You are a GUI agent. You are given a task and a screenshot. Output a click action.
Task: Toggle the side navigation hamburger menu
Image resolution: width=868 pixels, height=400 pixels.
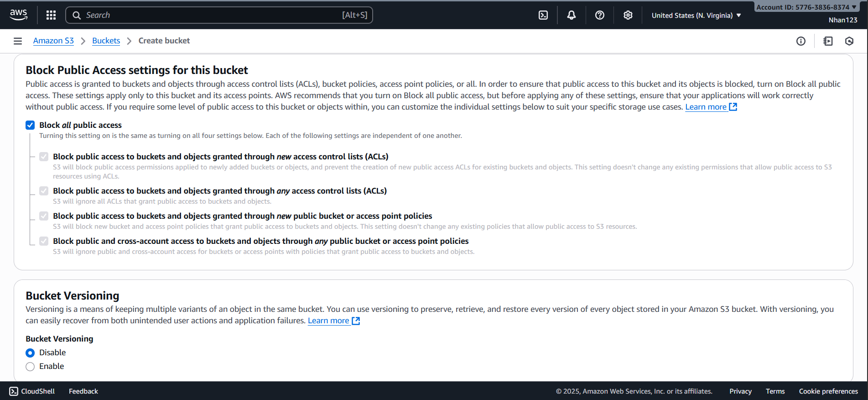[x=18, y=41]
